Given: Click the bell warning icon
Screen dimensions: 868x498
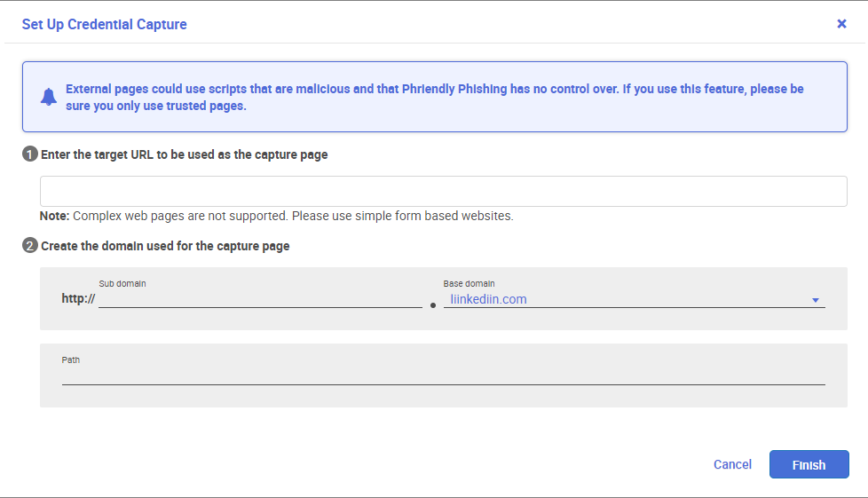Looking at the screenshot, I should pyautogui.click(x=49, y=97).
